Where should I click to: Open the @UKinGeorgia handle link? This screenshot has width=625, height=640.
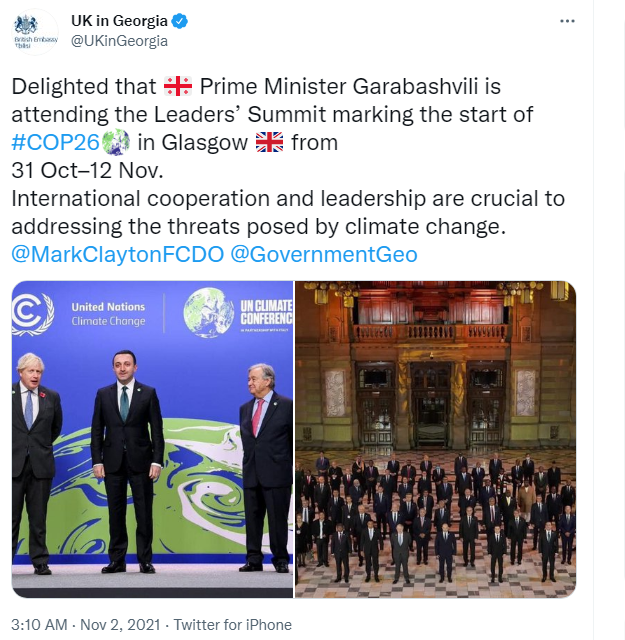pos(119,41)
